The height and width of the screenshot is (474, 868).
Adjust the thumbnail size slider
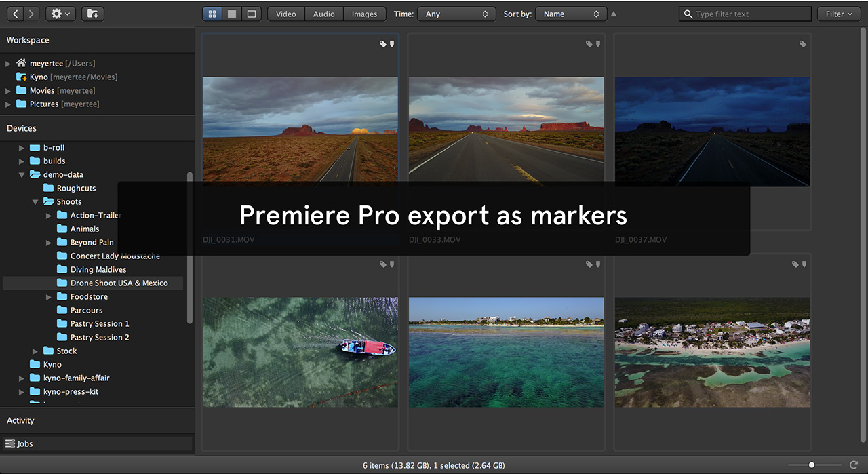[x=812, y=465]
